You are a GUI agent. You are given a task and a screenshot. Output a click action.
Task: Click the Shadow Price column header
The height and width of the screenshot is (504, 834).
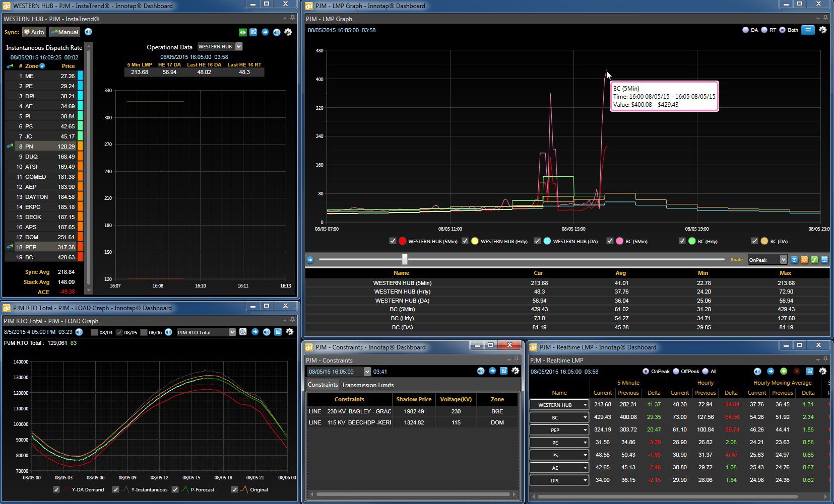(414, 399)
